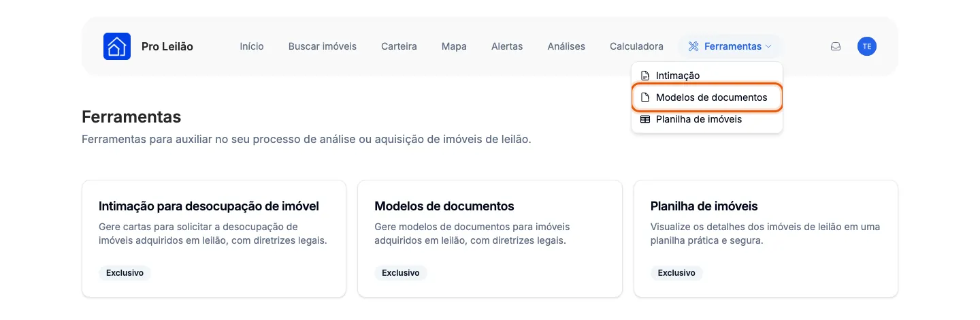Click Exclusivo badge on Modelos de documentos card
The image size is (980, 320).
click(401, 272)
